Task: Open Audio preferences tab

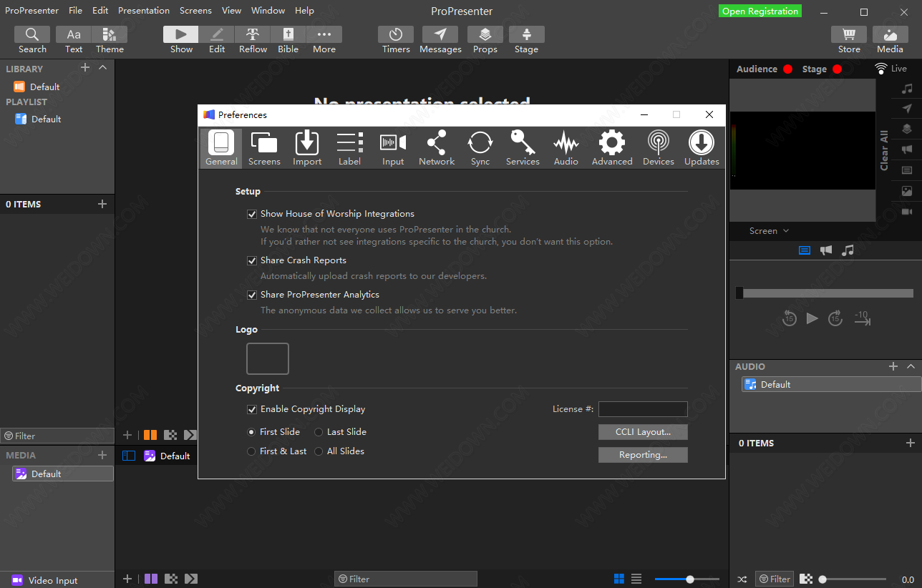Action: point(566,148)
